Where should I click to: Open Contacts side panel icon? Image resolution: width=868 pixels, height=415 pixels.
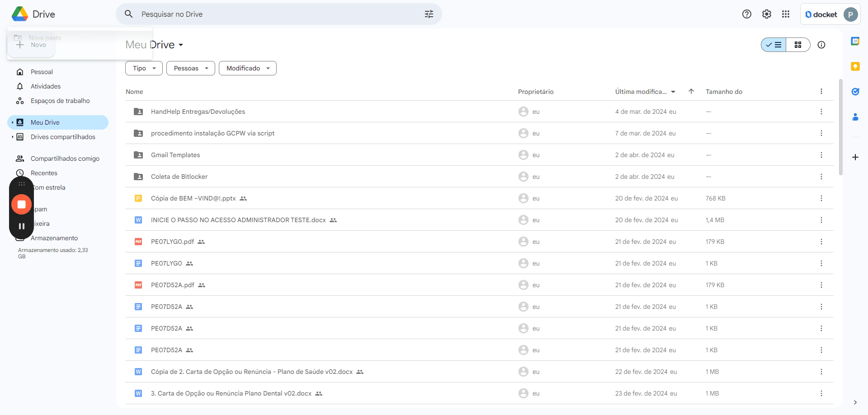[855, 117]
